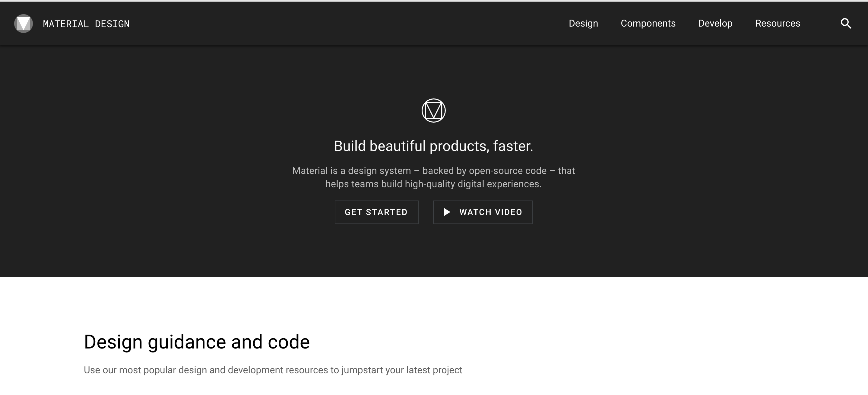Click the Material Design logo in header
Image resolution: width=868 pixels, height=395 pixels.
23,24
